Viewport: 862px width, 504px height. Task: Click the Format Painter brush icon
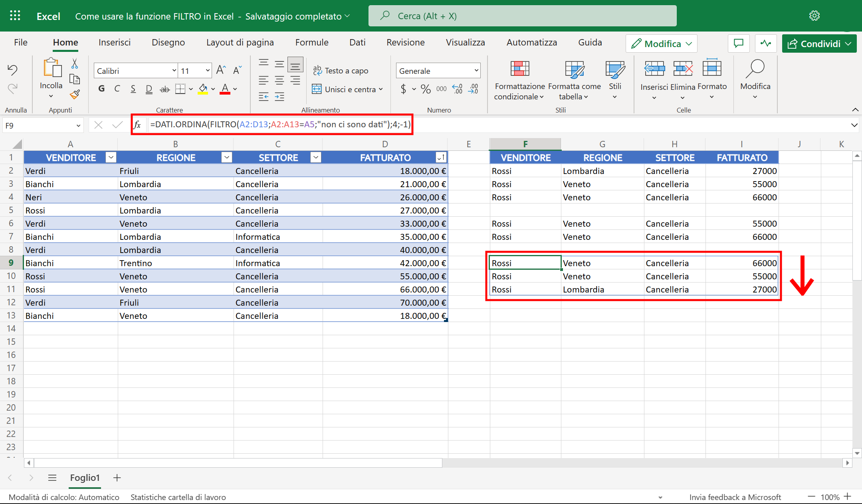tap(75, 95)
